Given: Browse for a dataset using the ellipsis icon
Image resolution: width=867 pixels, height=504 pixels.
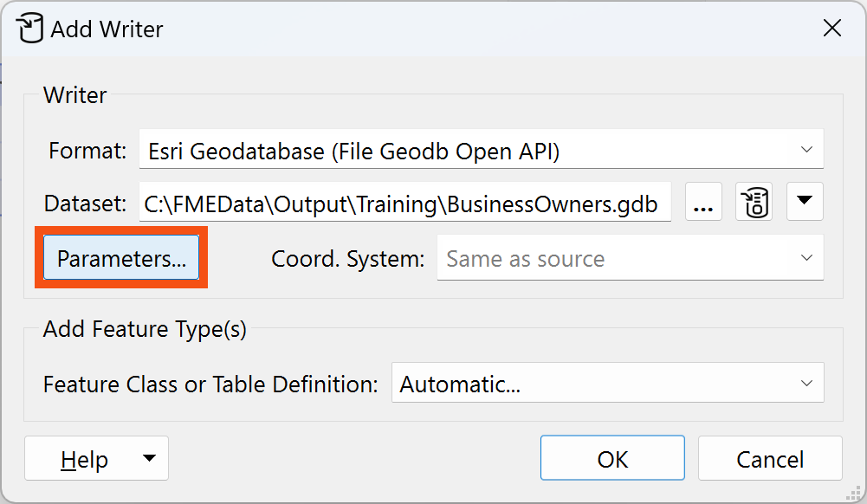Looking at the screenshot, I should point(703,202).
